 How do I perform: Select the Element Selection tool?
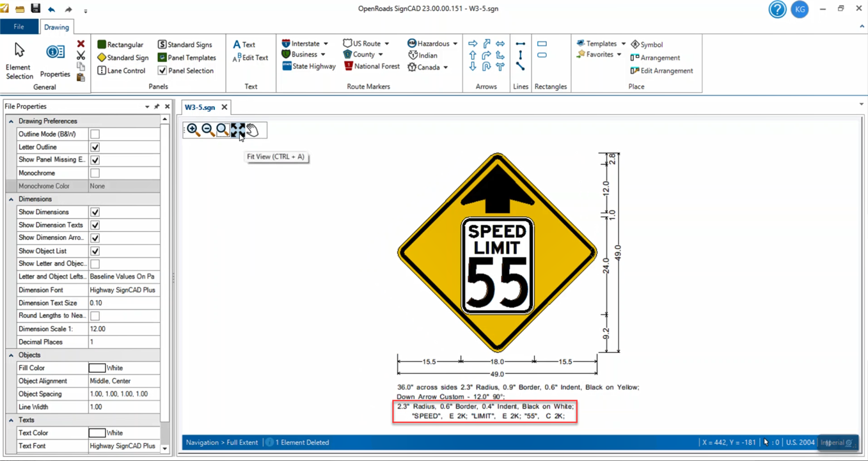[18, 54]
